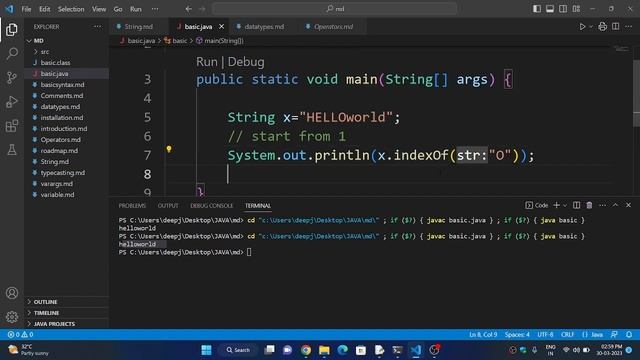640x360 pixels.
Task: Open the Go menu
Action: (x=118, y=9)
